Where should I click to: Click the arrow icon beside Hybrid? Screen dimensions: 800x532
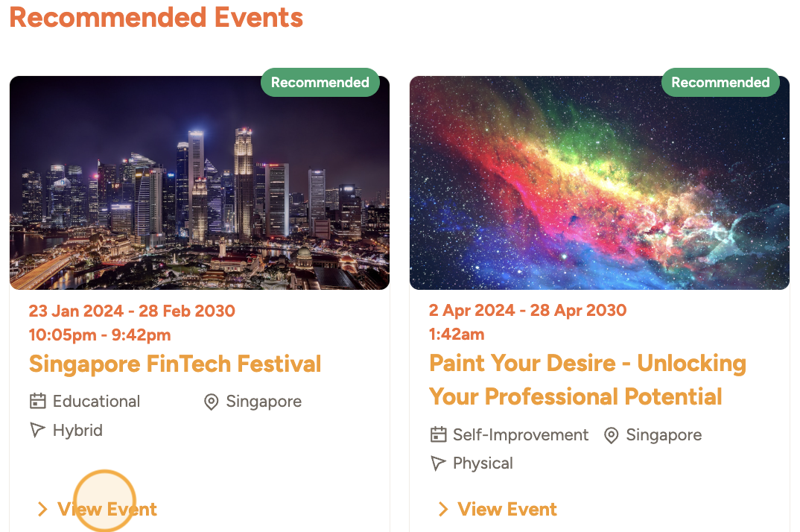37,431
